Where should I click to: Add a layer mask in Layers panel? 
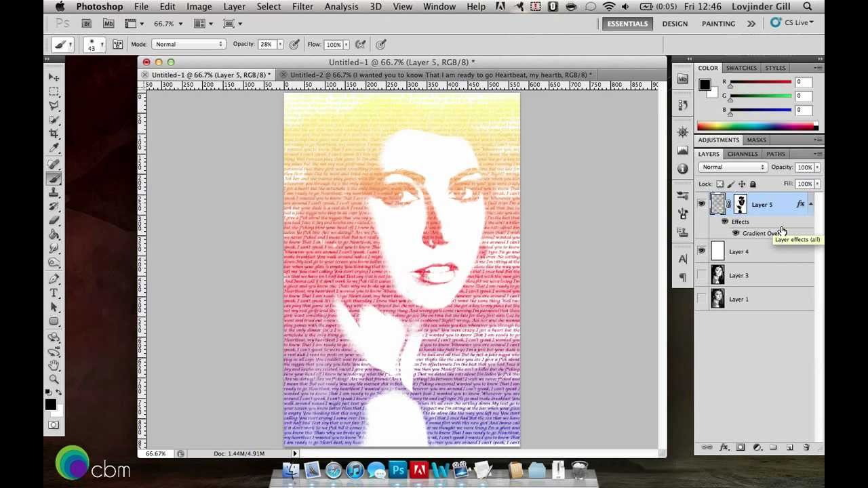[x=741, y=447]
